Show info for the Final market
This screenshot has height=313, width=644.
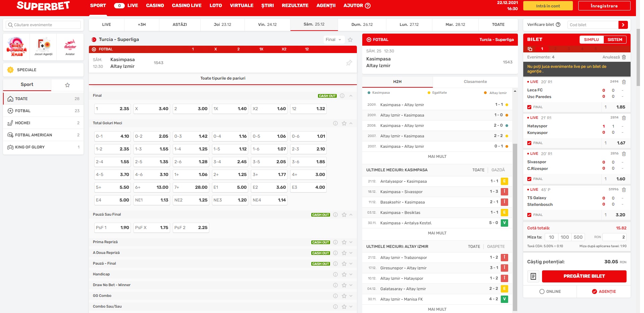click(342, 96)
